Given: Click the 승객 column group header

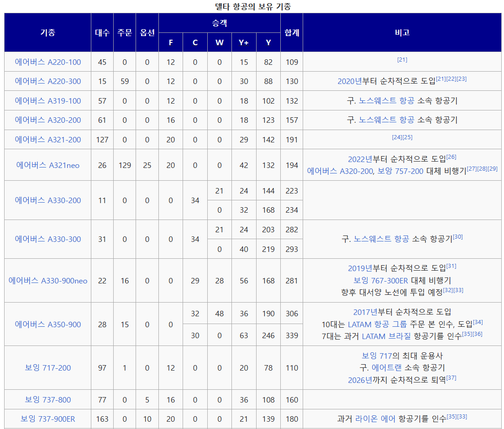Looking at the screenshot, I should pyautogui.click(x=220, y=23).
